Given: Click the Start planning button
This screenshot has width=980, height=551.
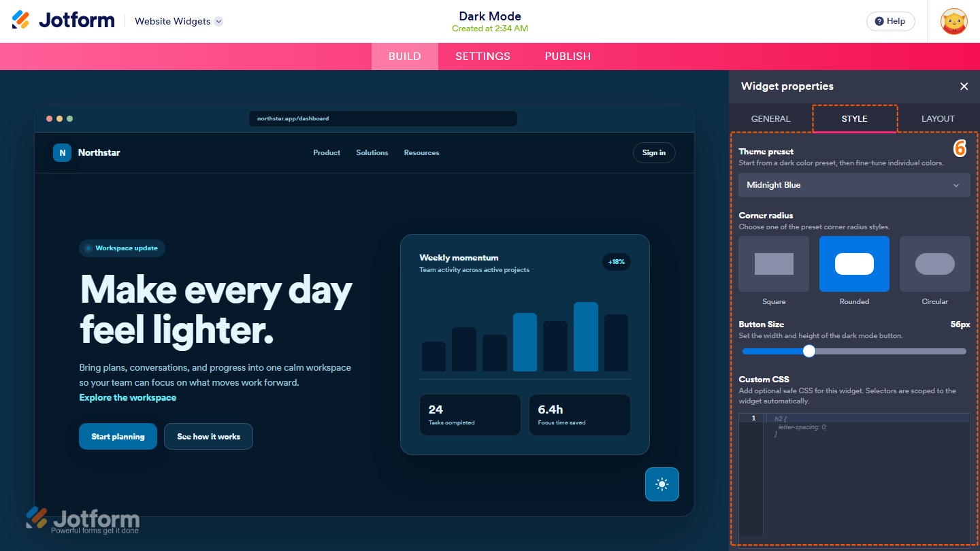Looking at the screenshot, I should (x=118, y=437).
